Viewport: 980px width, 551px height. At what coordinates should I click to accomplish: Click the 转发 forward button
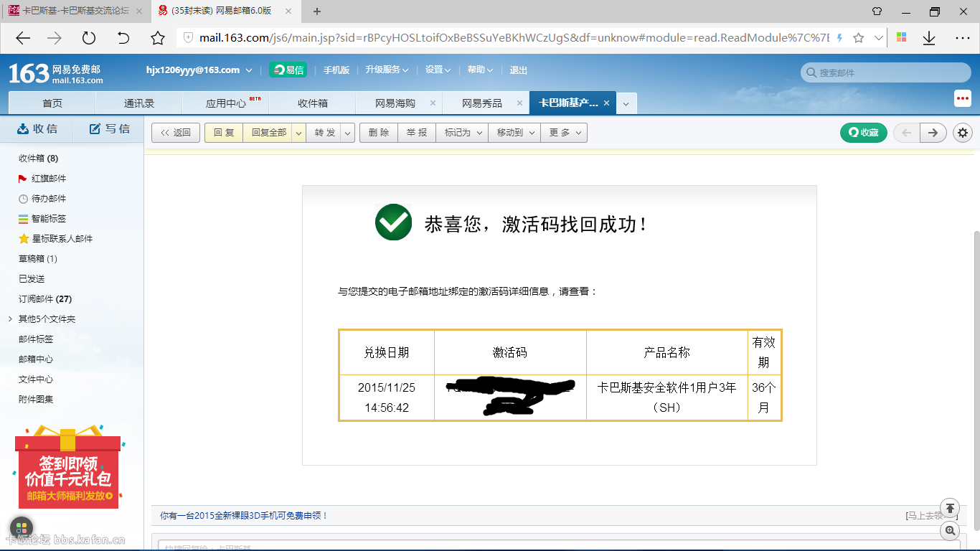point(324,133)
